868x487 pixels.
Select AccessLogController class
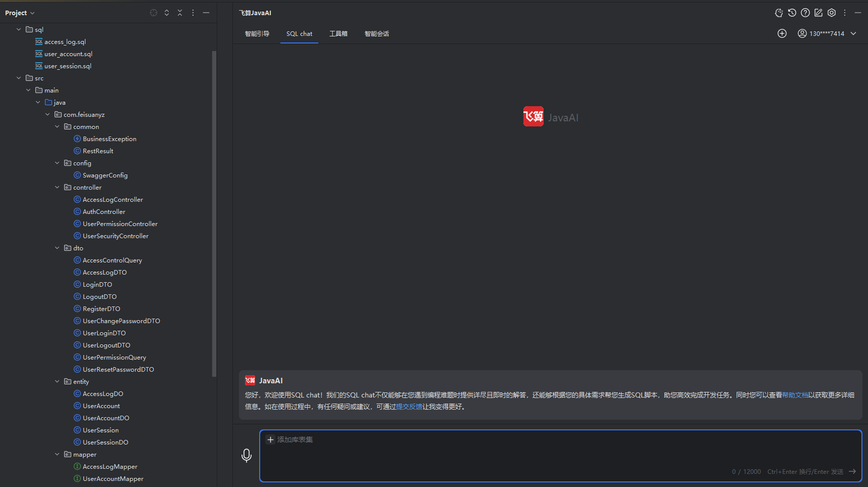[x=113, y=199]
